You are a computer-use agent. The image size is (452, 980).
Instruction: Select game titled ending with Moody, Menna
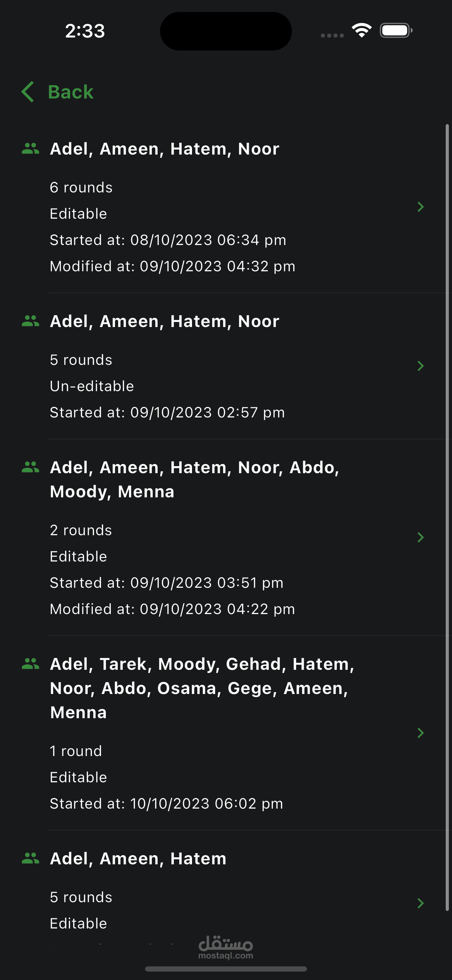point(194,479)
